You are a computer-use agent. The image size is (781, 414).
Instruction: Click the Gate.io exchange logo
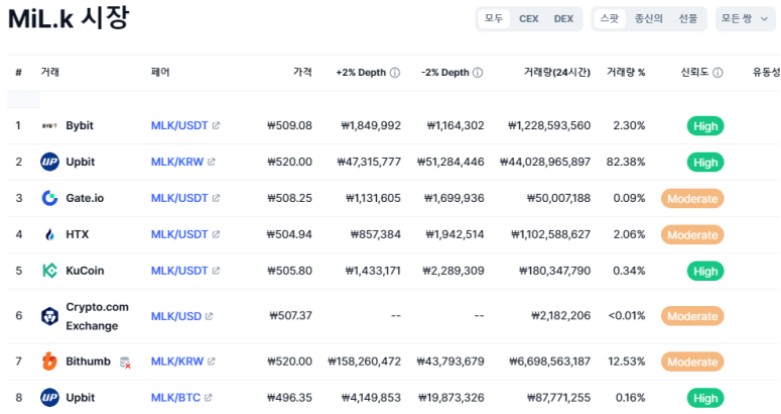click(x=49, y=198)
